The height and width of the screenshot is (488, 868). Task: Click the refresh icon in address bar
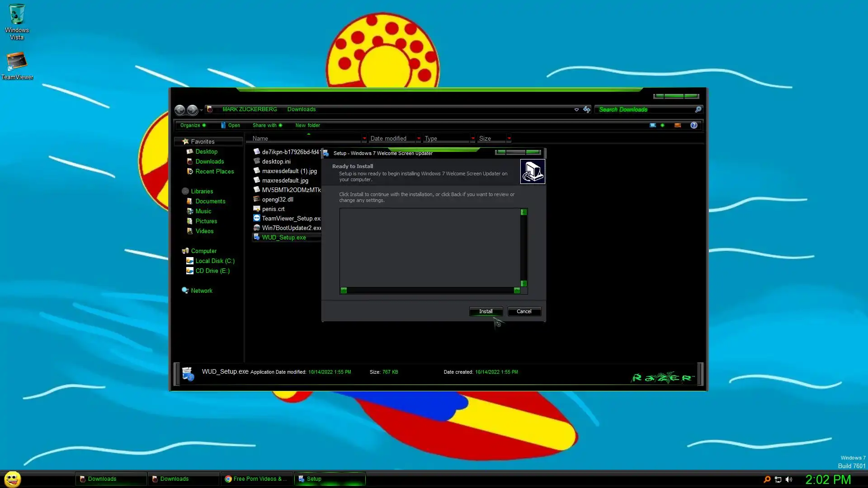click(x=587, y=109)
